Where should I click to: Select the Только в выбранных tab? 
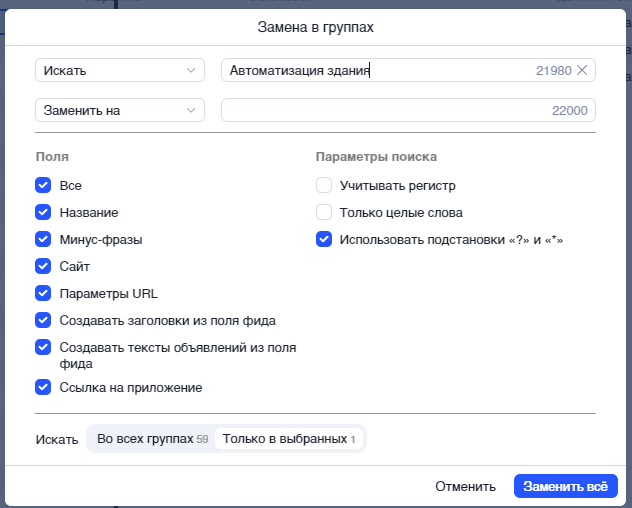pos(290,439)
